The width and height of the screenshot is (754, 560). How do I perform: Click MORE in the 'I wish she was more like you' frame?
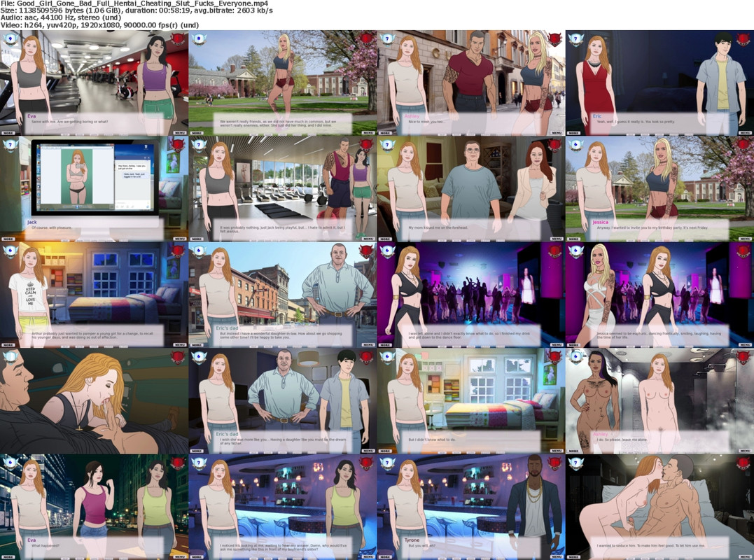[197, 451]
